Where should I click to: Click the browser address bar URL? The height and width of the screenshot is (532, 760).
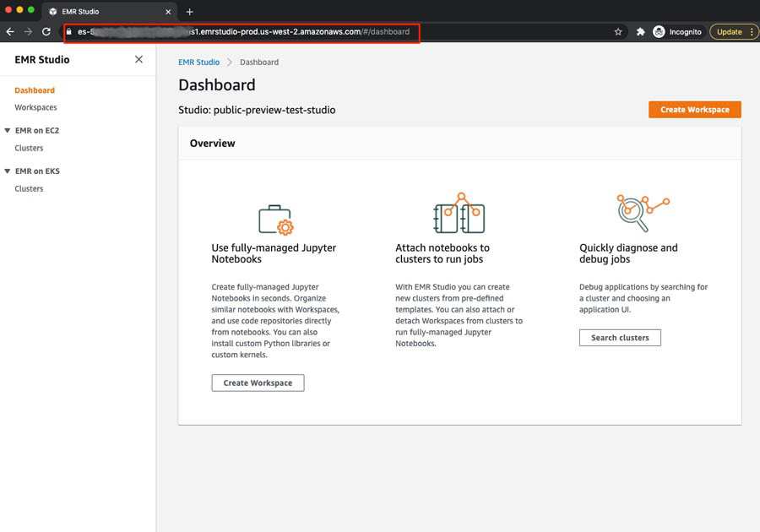point(242,31)
